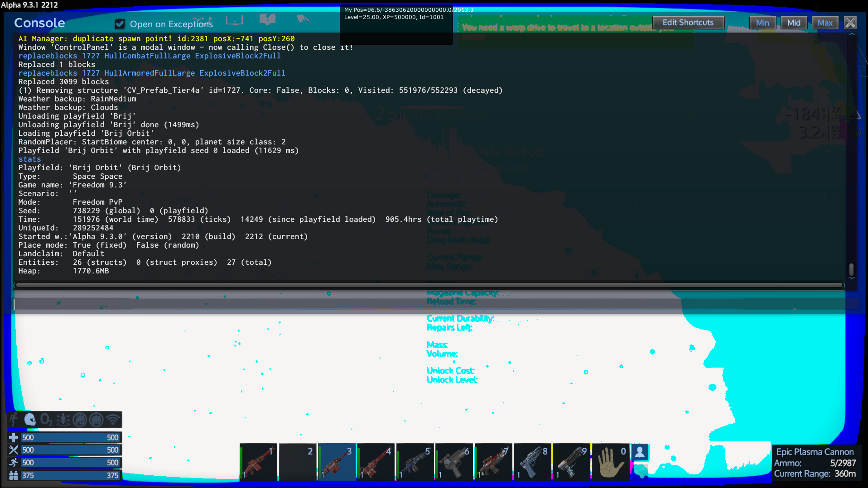Click the 'Entities: 26 (structs)' line
Image resolution: width=868 pixels, height=488 pixels.
click(x=145, y=263)
